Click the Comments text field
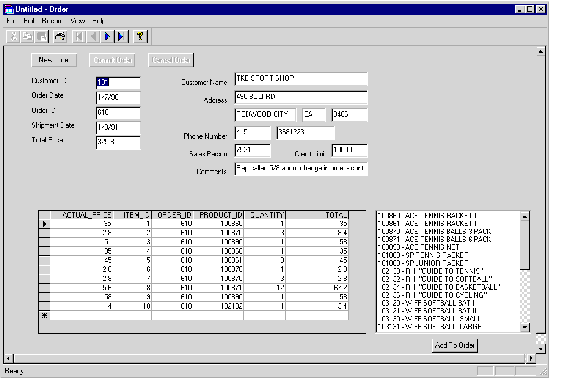Image resolution: width=569 pixels, height=384 pixels. point(301,169)
